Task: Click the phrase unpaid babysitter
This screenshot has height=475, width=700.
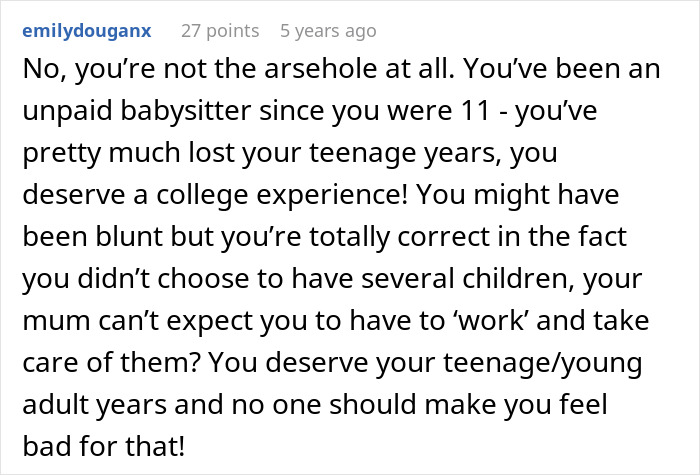Action: point(137,111)
